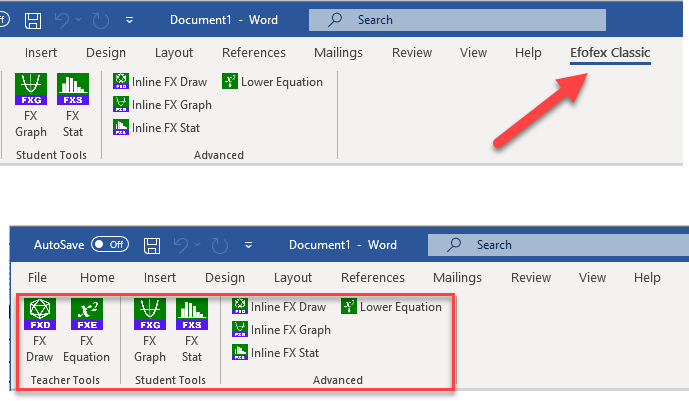Screen dimensions: 689x401
Task: Open Insert tab in bottom Word window
Action: (x=160, y=278)
